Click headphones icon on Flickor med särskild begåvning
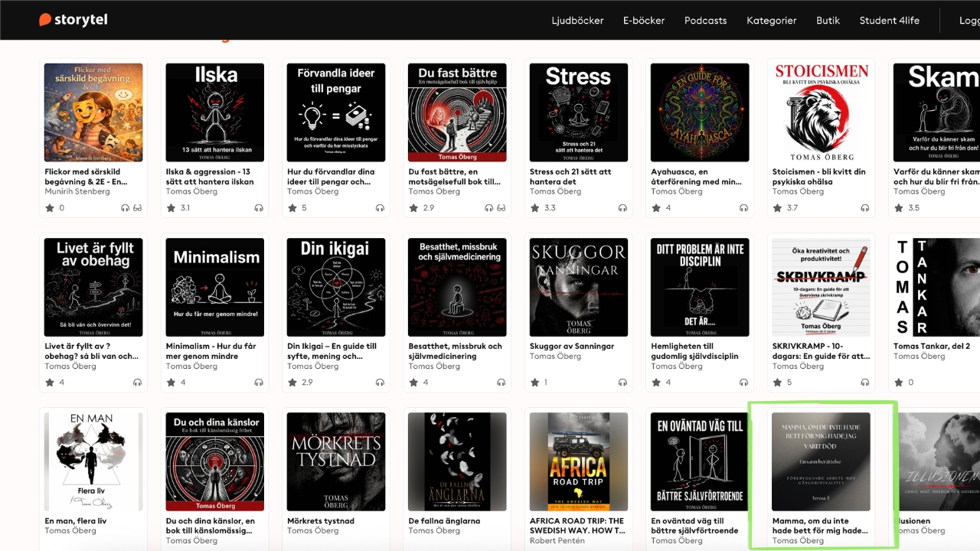Image resolution: width=980 pixels, height=551 pixels. pos(125,208)
